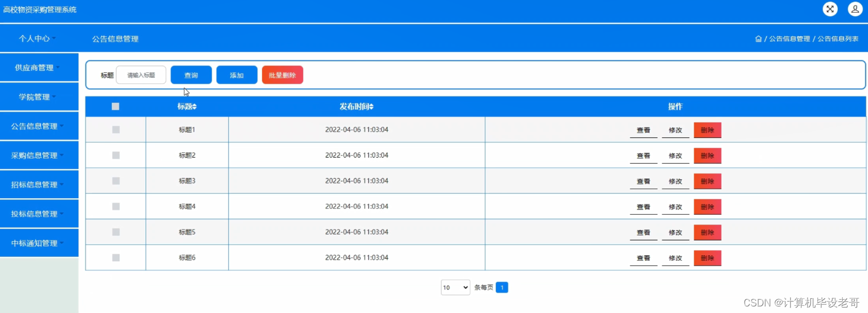868x313 pixels.
Task: Toggle the select-all checkbox in table header
Action: pyautogui.click(x=116, y=107)
